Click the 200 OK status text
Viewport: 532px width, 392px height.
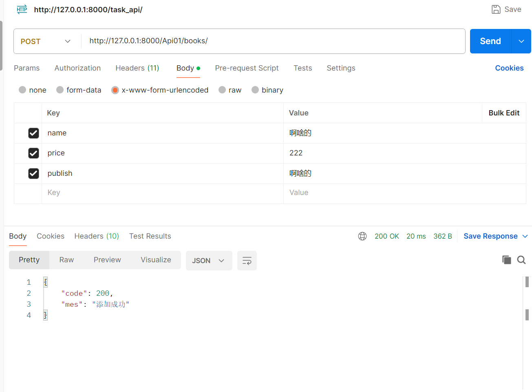[x=387, y=236]
